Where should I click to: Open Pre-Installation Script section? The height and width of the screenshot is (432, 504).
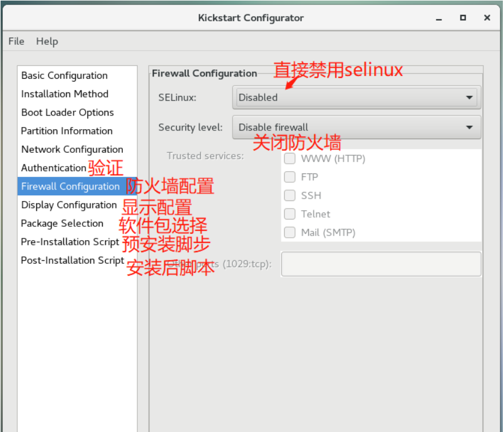(x=77, y=242)
